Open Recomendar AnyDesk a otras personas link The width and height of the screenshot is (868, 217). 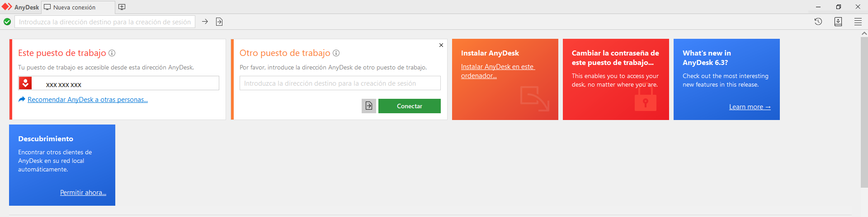[87, 100]
